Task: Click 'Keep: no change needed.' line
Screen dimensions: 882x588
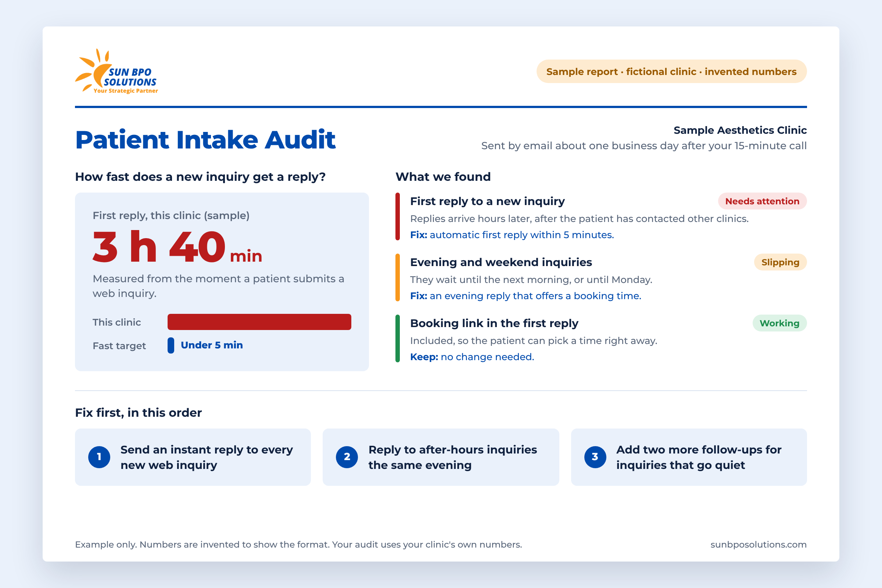Action: [472, 356]
